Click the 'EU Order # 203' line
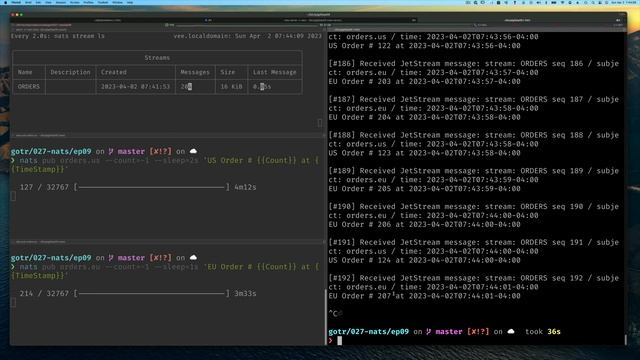The height and width of the screenshot is (360, 640). 424,82
